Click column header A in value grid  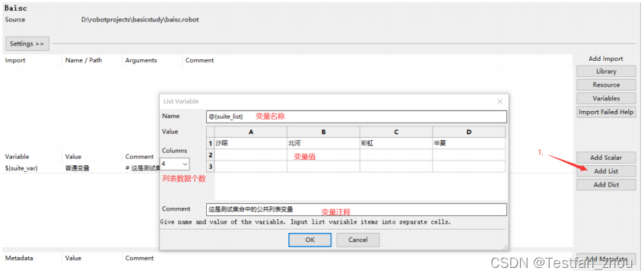coord(251,132)
